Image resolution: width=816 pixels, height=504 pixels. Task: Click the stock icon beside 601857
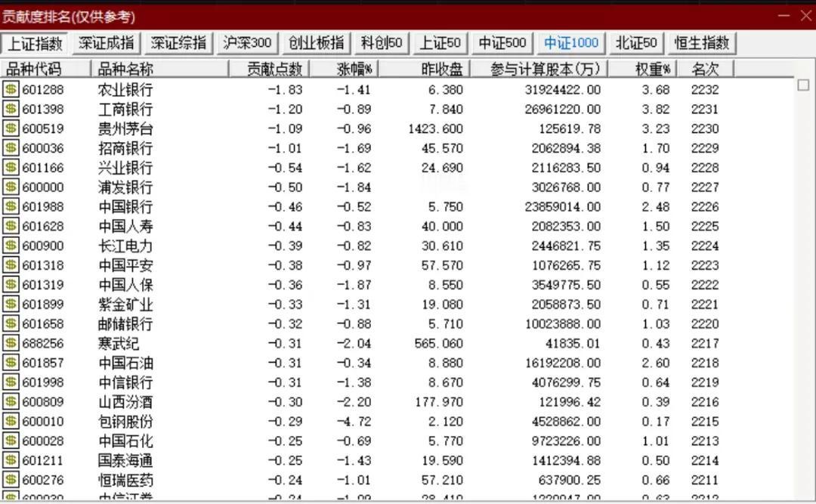click(x=11, y=363)
